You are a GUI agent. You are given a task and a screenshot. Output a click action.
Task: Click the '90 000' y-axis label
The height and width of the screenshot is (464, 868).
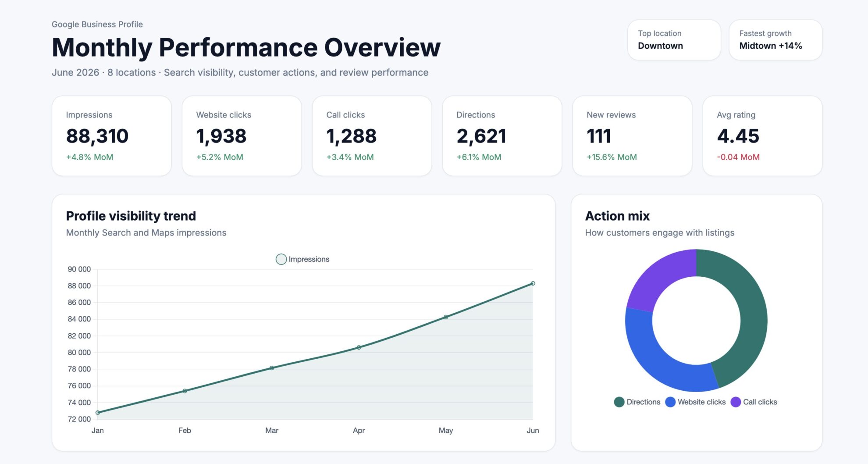click(x=79, y=269)
